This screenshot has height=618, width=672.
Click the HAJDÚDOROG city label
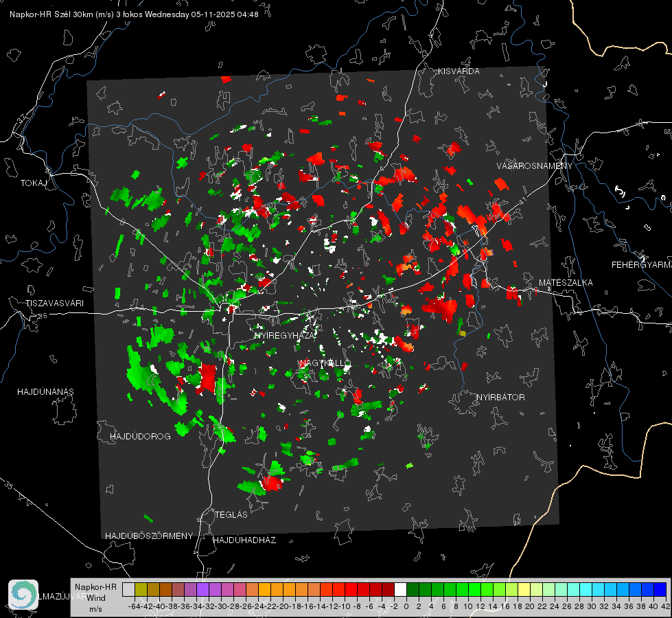pyautogui.click(x=140, y=437)
